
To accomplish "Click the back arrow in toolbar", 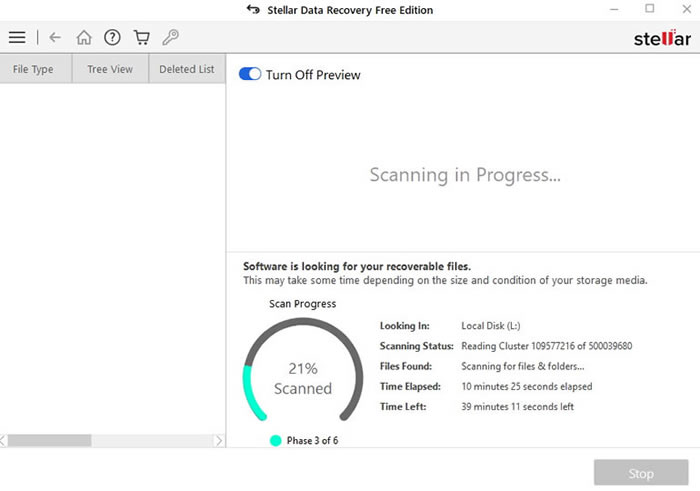I will tap(55, 38).
